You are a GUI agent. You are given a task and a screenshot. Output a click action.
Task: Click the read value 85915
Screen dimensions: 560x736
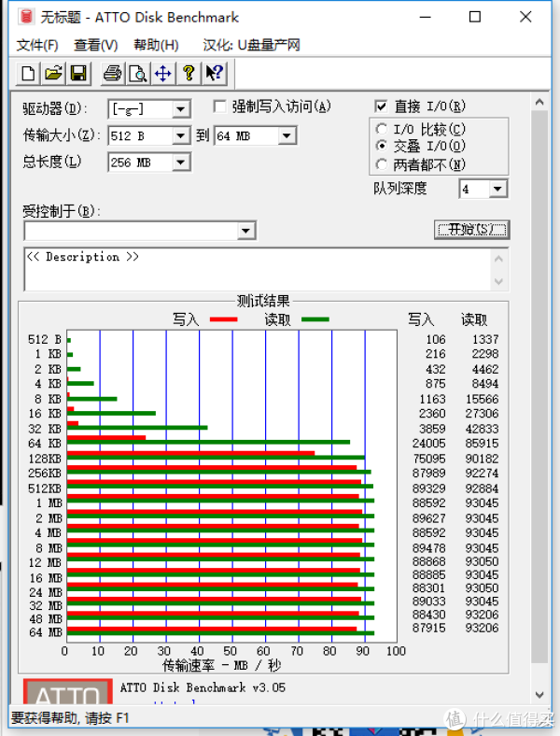(x=482, y=444)
